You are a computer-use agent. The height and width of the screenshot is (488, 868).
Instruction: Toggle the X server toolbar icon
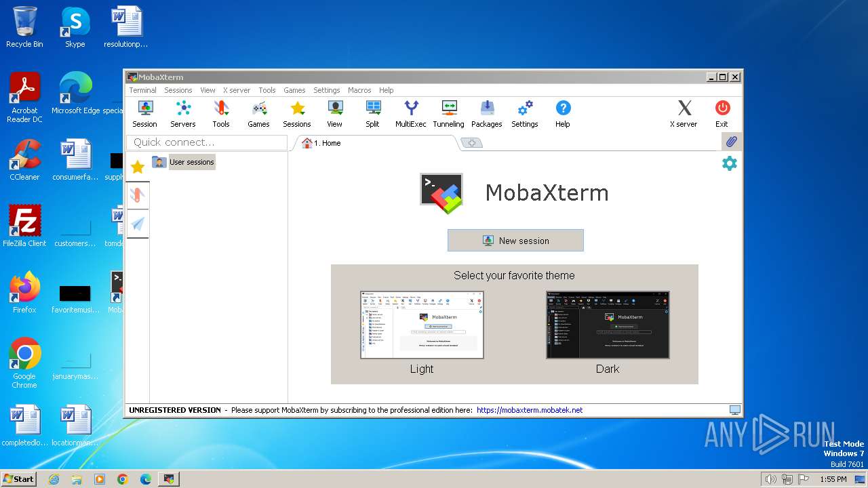[684, 114]
